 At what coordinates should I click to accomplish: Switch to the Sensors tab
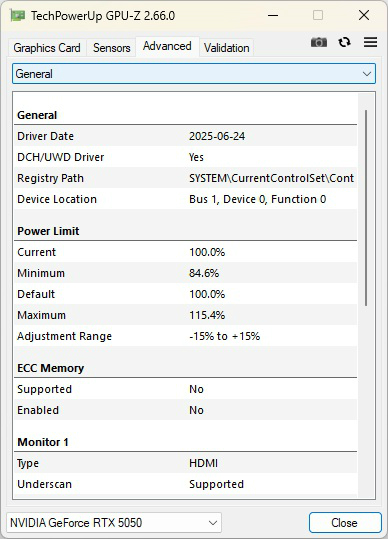[x=112, y=48]
